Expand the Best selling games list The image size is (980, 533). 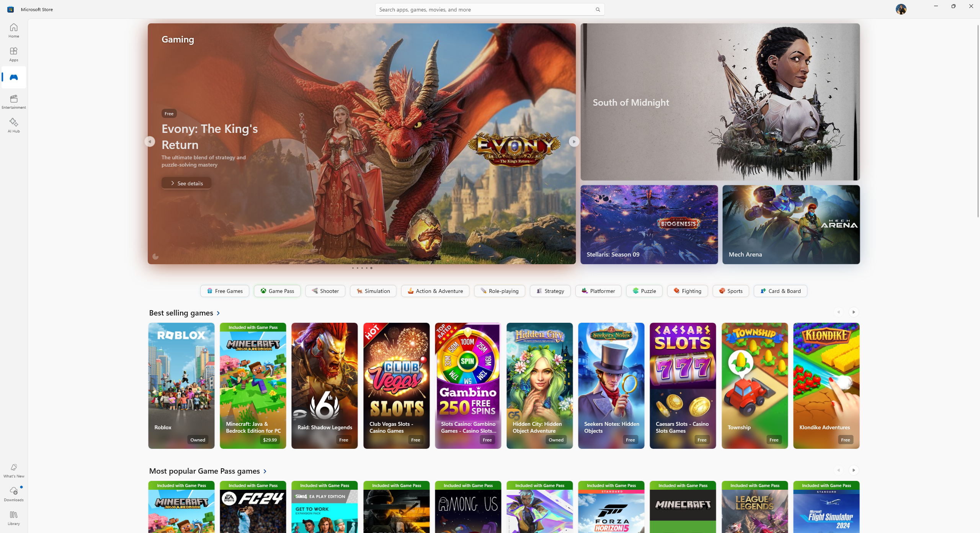click(x=185, y=313)
